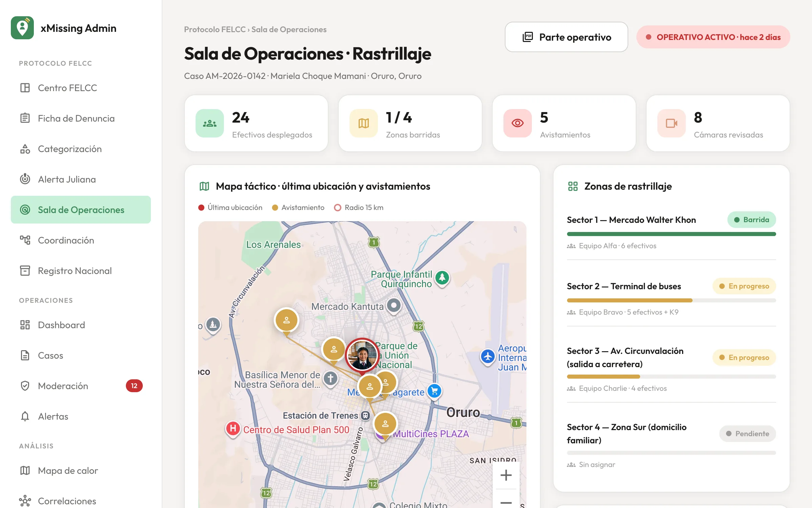812x508 pixels.
Task: Click Sector 2 — Terminal de buses title
Action: click(624, 286)
